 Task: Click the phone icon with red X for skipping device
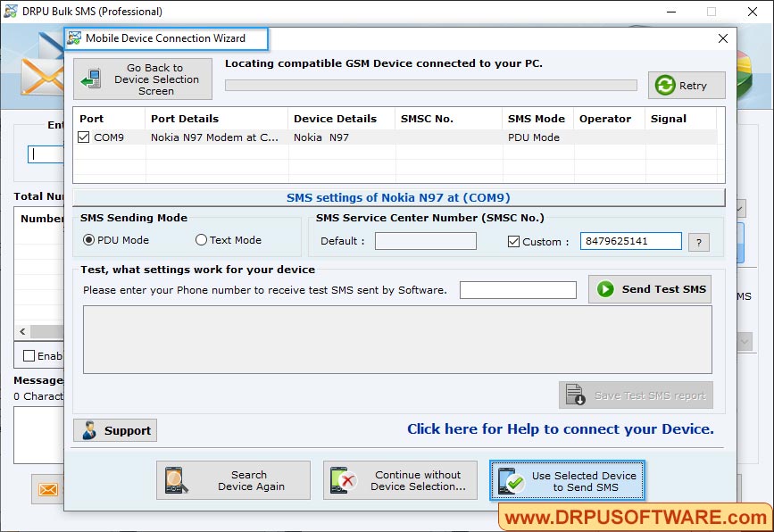coord(344,479)
